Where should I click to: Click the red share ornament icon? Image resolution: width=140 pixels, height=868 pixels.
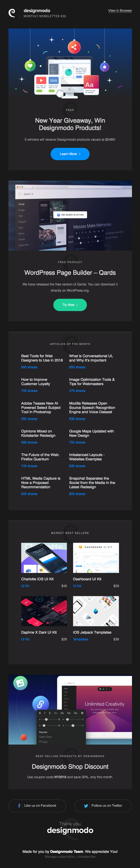[x=74, y=47]
